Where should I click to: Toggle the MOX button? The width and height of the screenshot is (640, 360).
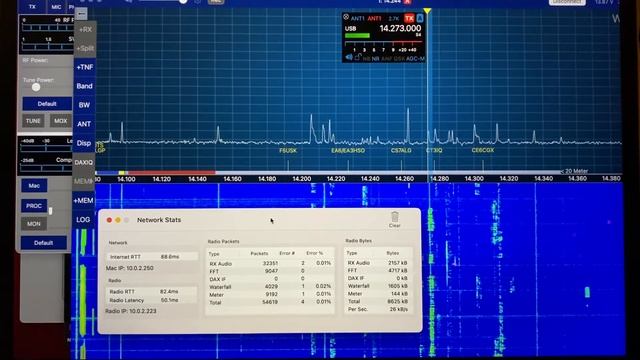click(60, 121)
